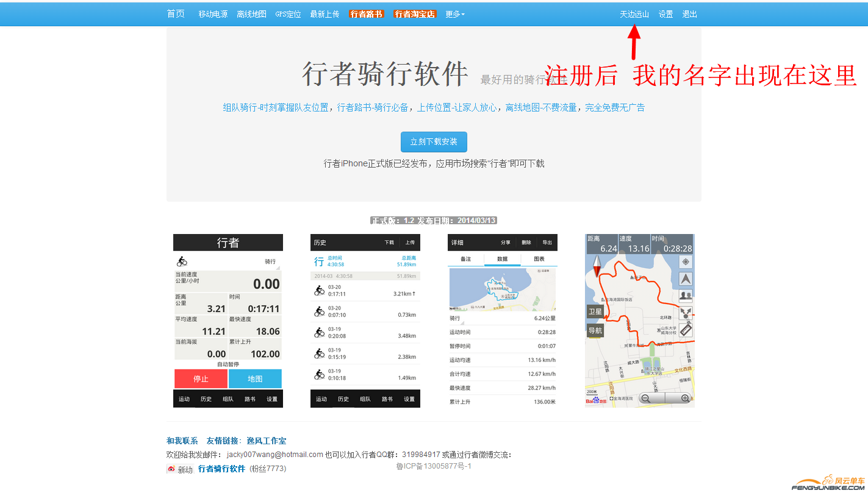The image size is (868, 493).
Task: Click the red compass needle on map
Action: click(597, 267)
